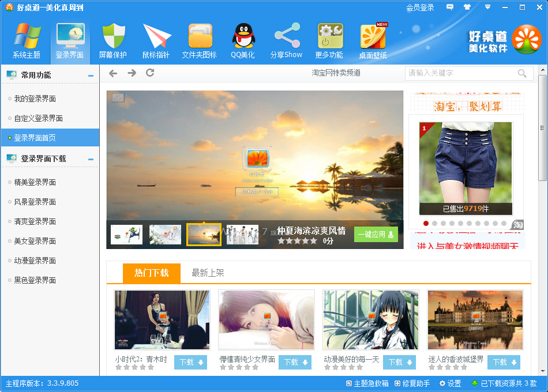Image resolution: width=548 pixels, height=392 pixels.
Task: Open the 动漫美好的每一天 preview image
Action: coord(371,320)
